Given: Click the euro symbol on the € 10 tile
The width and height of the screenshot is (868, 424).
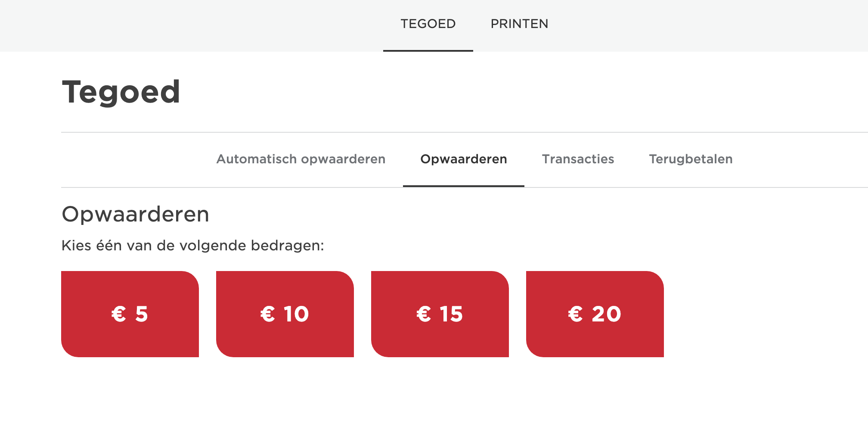Looking at the screenshot, I should [267, 315].
